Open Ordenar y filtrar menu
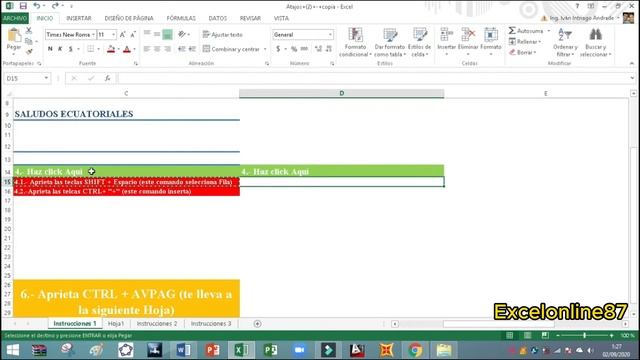 tap(565, 42)
